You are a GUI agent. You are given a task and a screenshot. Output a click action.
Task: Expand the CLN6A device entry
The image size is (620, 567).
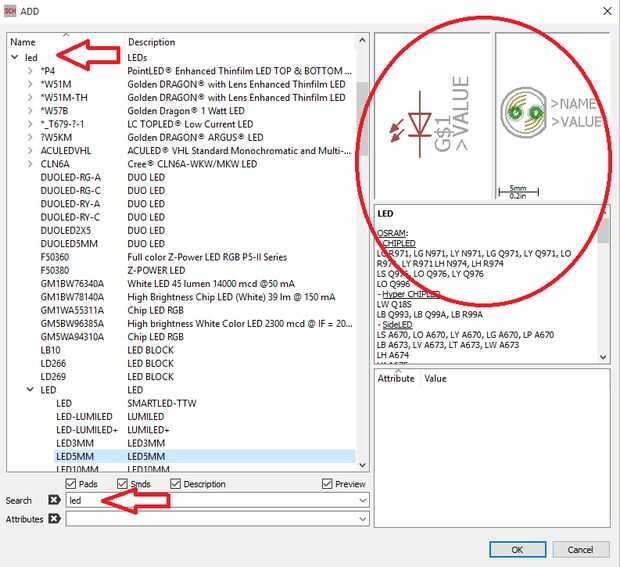click(30, 164)
